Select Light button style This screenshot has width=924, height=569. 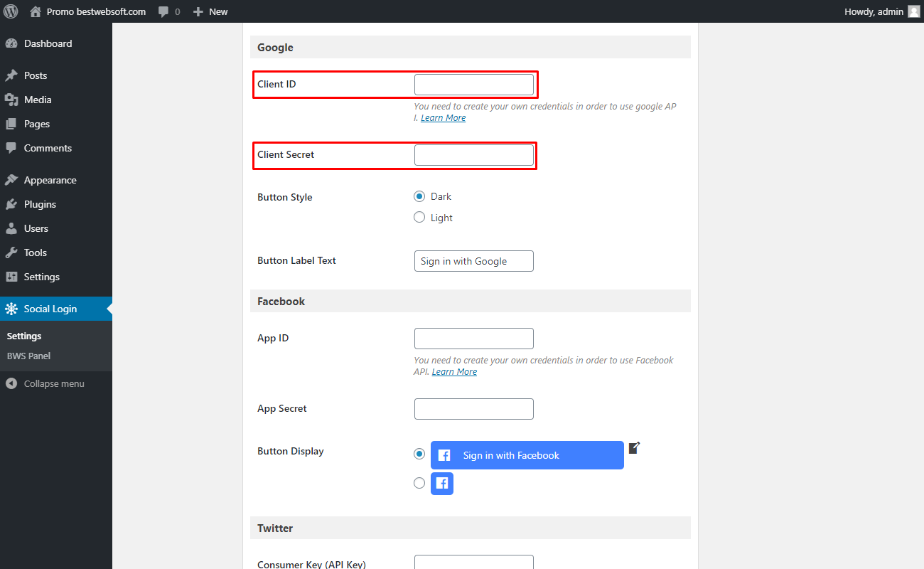pos(419,218)
